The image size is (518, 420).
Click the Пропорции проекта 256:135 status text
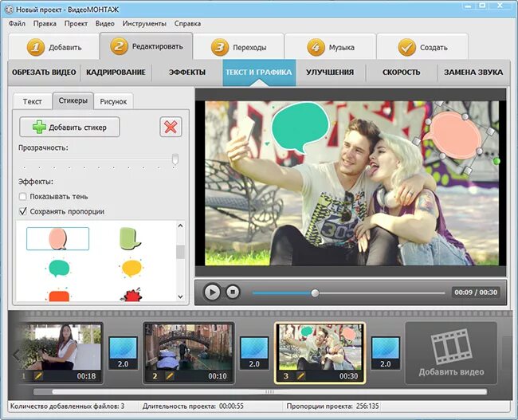click(x=332, y=406)
